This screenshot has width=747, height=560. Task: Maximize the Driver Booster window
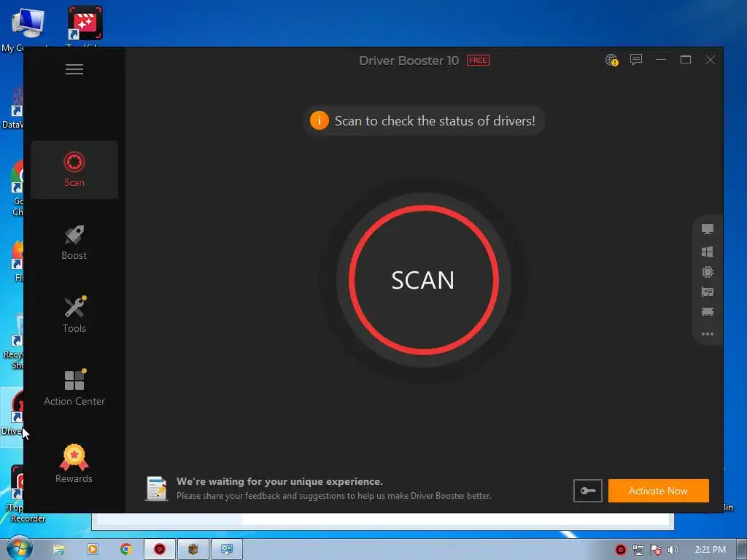pyautogui.click(x=686, y=60)
